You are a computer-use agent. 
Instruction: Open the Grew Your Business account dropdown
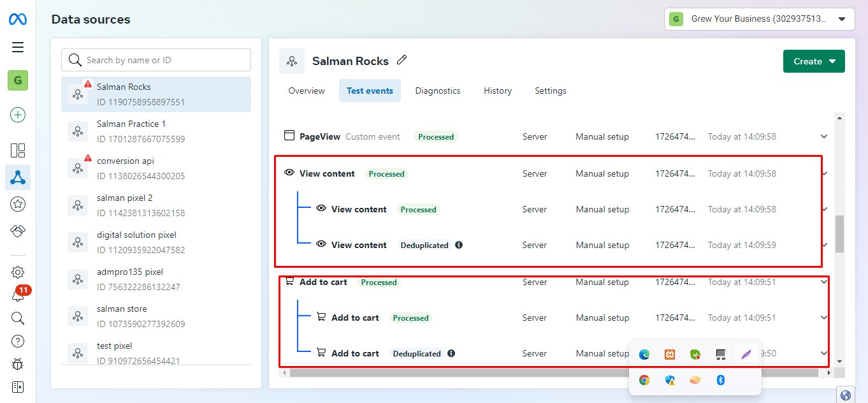click(759, 19)
